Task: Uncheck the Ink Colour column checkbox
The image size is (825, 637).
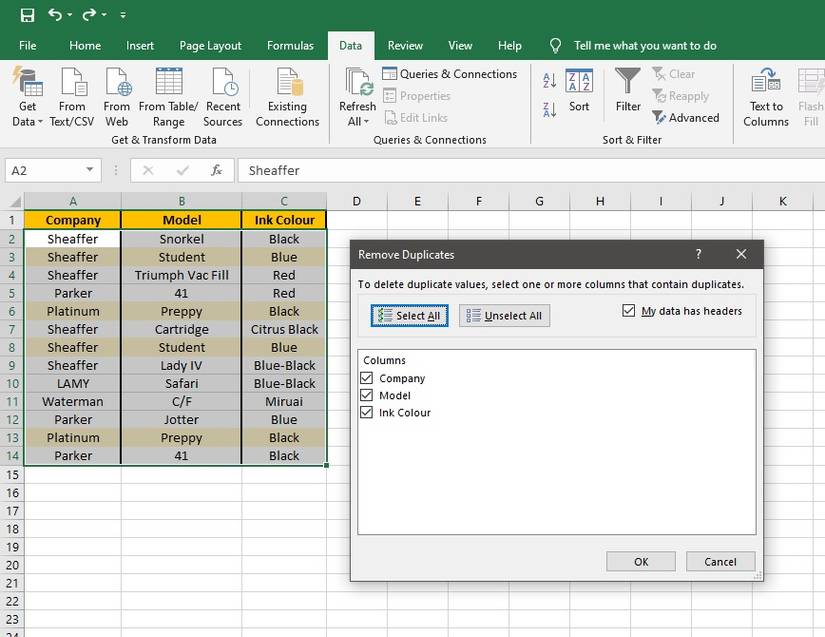Action: (x=367, y=412)
